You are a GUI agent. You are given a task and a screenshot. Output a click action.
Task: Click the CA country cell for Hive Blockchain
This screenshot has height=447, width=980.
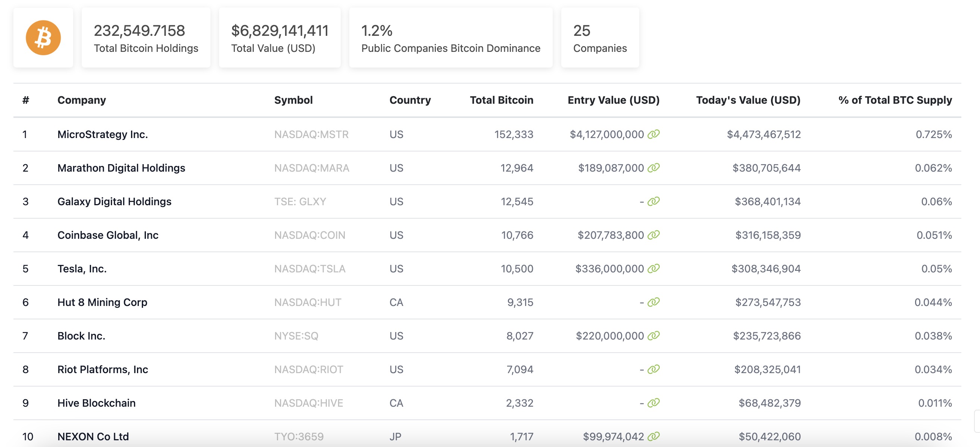click(396, 403)
